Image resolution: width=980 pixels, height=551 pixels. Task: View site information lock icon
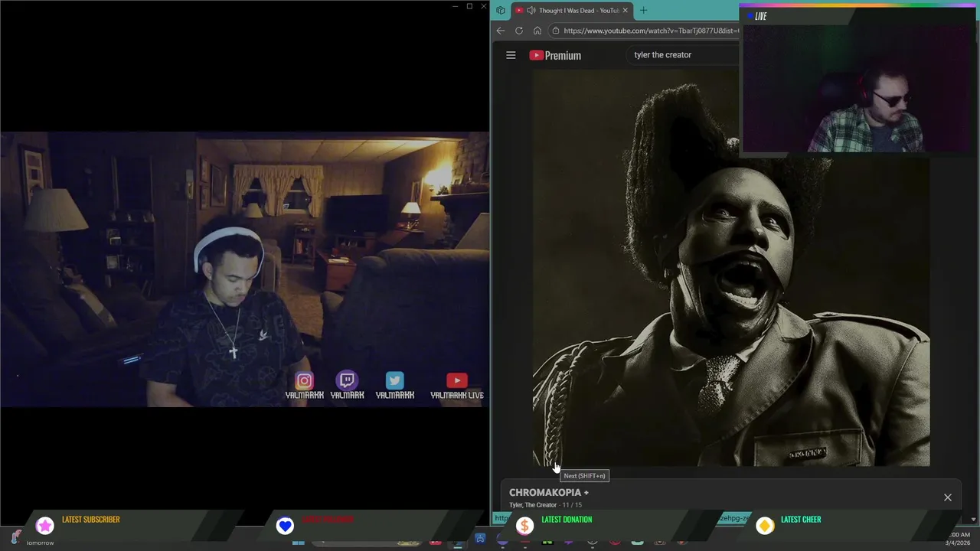pyautogui.click(x=556, y=31)
